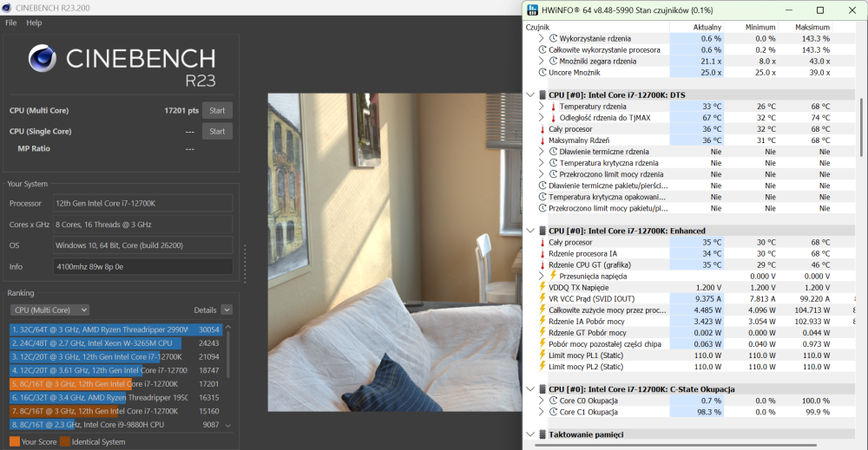Collapse the C-State Okupacja section
868x450 pixels.
point(530,389)
